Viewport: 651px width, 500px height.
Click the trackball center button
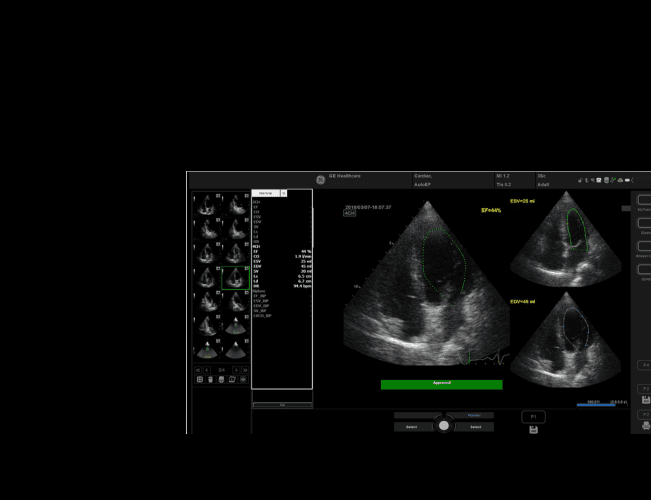(x=444, y=426)
